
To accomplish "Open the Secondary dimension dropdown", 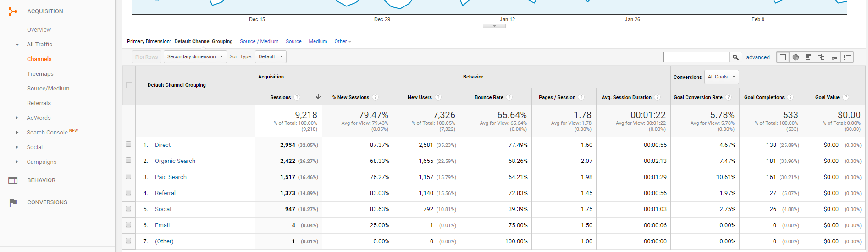I will 195,57.
